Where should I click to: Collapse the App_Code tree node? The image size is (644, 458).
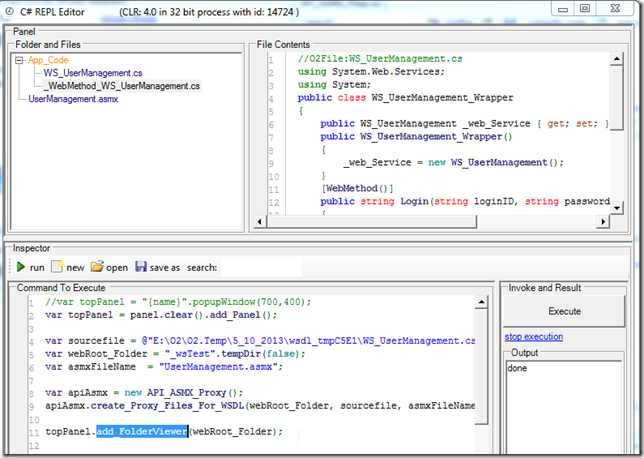(19, 60)
